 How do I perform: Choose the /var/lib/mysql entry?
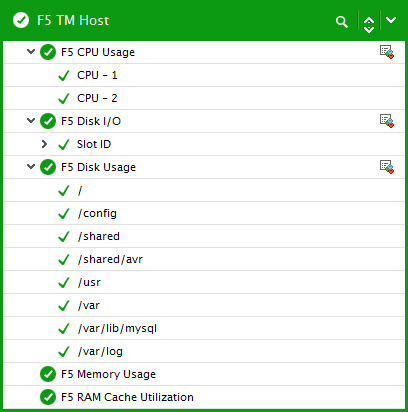click(117, 329)
